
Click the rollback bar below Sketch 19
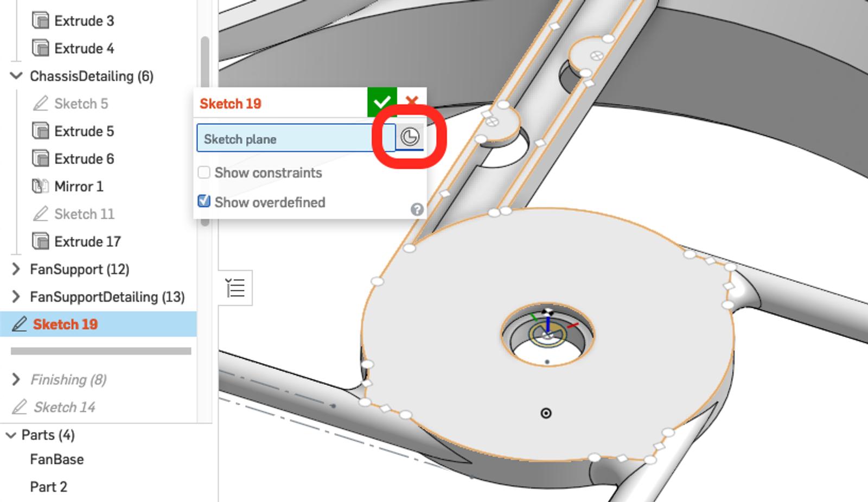tap(101, 351)
